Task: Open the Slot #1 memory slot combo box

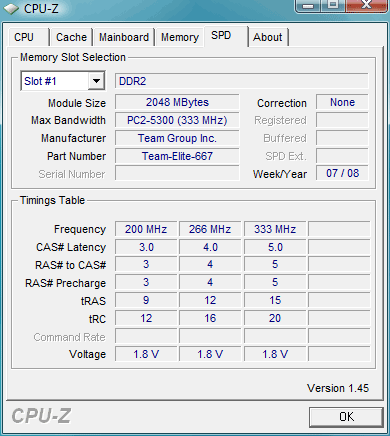Action: coord(63,81)
